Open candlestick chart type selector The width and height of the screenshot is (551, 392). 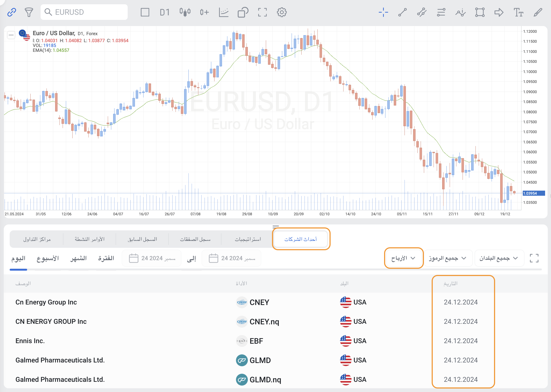point(185,12)
